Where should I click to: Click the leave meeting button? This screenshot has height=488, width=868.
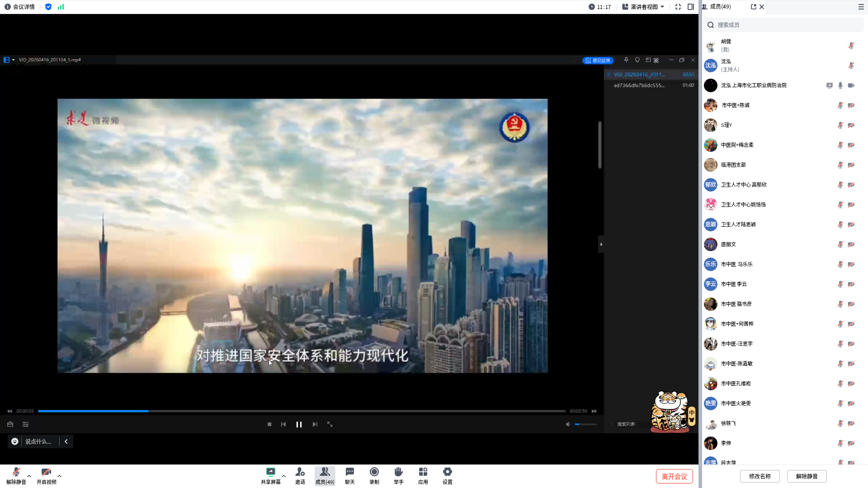tap(674, 476)
